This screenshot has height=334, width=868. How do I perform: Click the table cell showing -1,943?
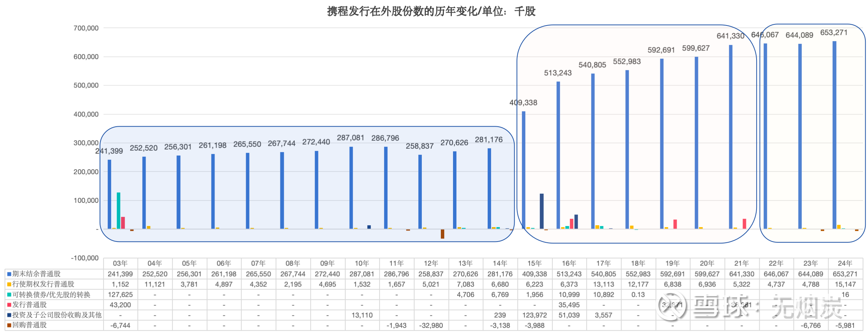pos(396,326)
